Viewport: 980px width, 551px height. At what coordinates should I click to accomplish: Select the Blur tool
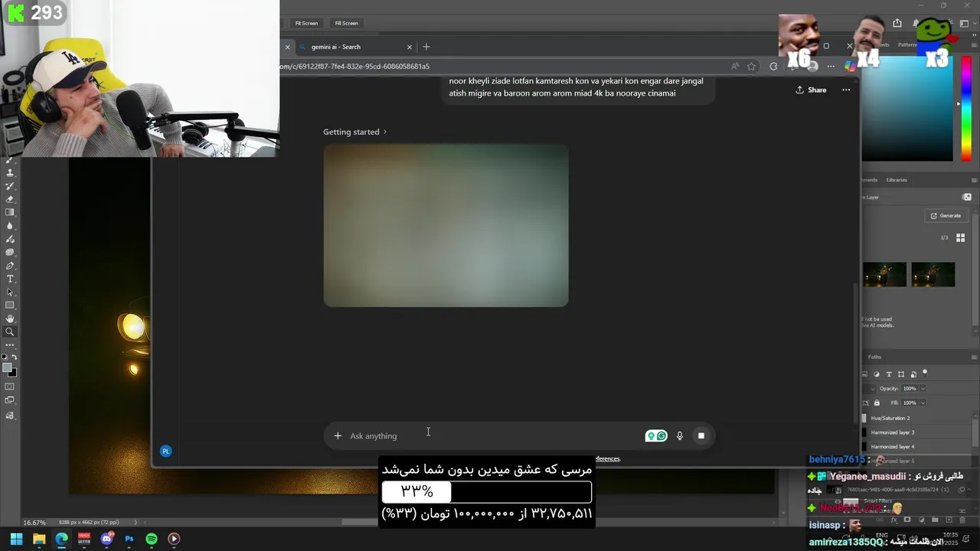10,226
